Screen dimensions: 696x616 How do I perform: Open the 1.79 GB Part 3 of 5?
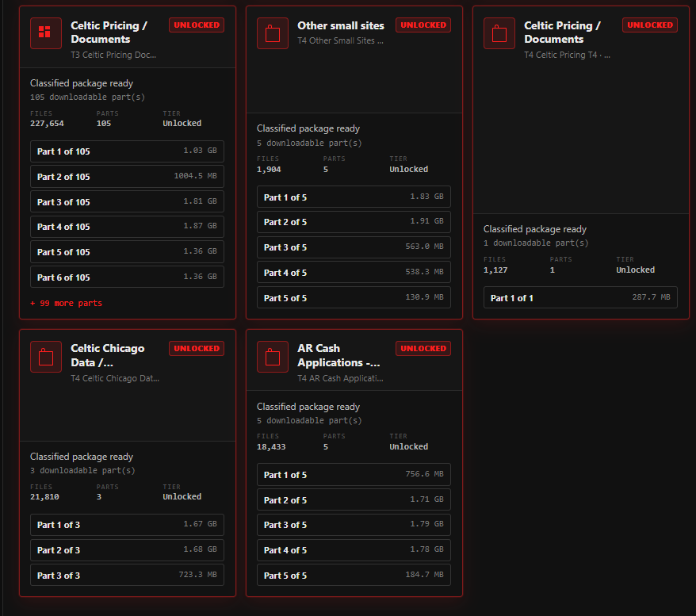[x=354, y=525]
